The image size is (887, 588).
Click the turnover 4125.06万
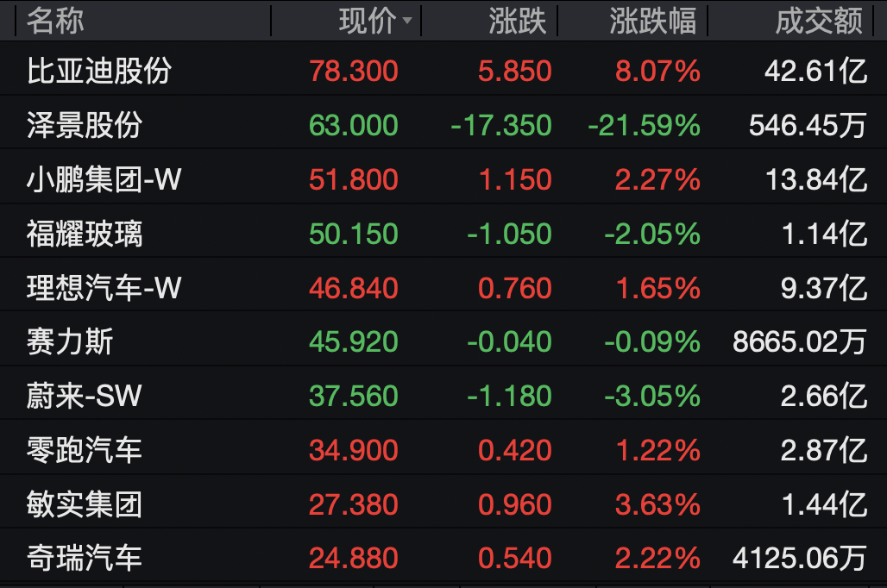pos(800,558)
